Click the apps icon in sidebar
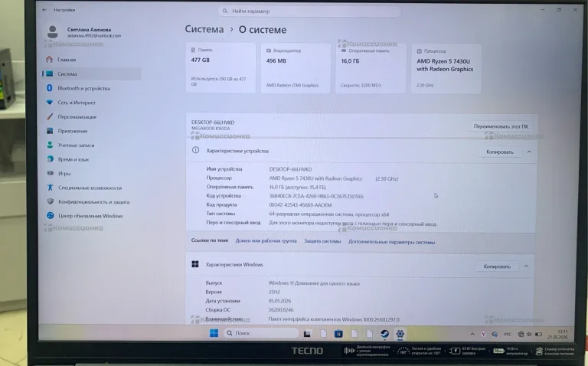The height and width of the screenshot is (366, 588). tap(50, 130)
